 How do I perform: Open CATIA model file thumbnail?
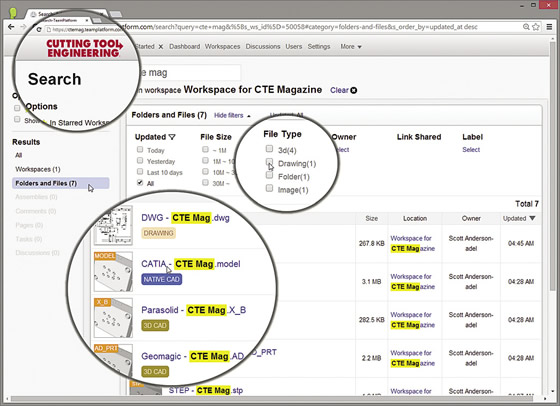click(113, 272)
